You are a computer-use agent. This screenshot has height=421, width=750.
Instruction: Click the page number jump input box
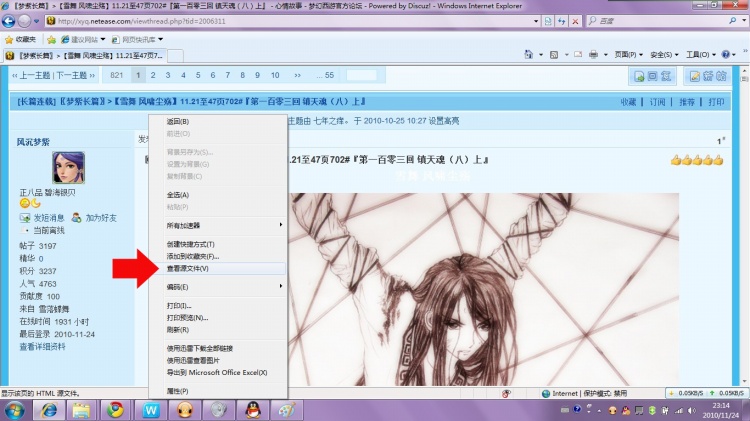[362, 75]
